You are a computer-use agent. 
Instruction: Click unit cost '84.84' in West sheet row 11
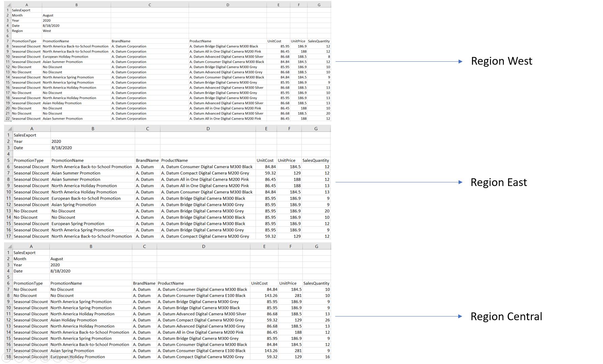285,62
